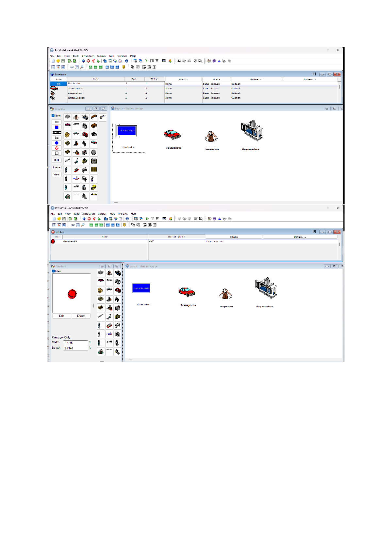Select the inspector figure on lower layout
392x554 pixels.
pos(225,294)
